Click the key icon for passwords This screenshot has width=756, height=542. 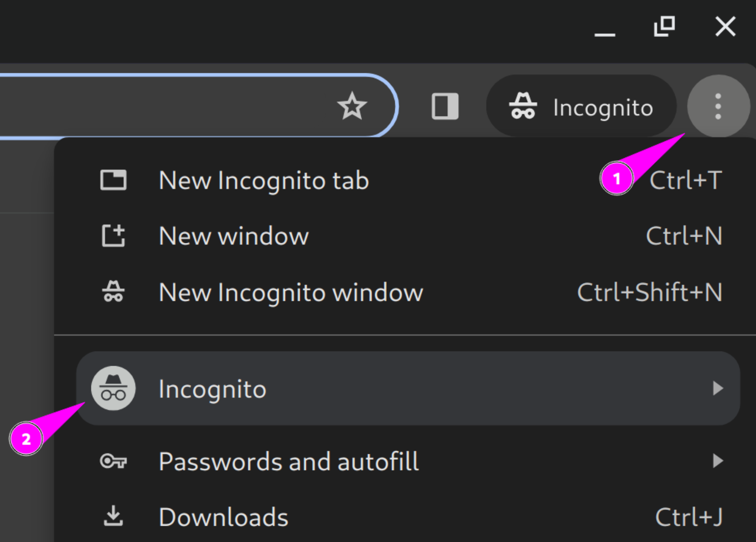pyautogui.click(x=113, y=461)
